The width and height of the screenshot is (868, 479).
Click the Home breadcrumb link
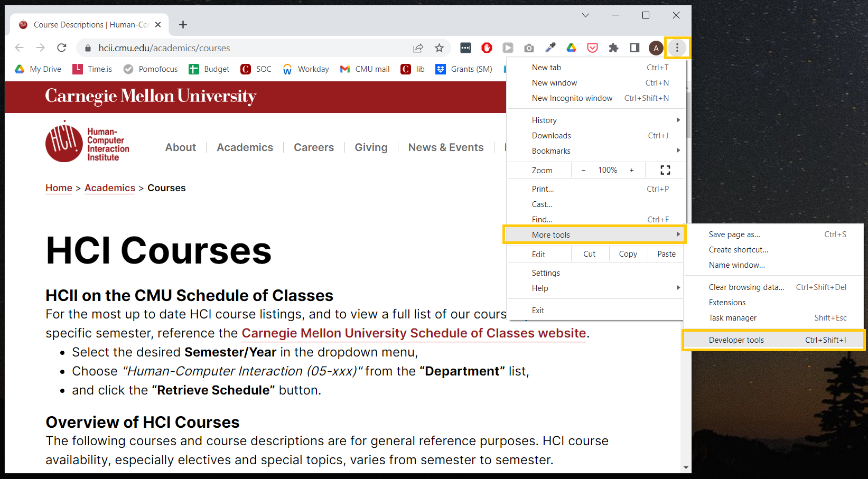[59, 188]
